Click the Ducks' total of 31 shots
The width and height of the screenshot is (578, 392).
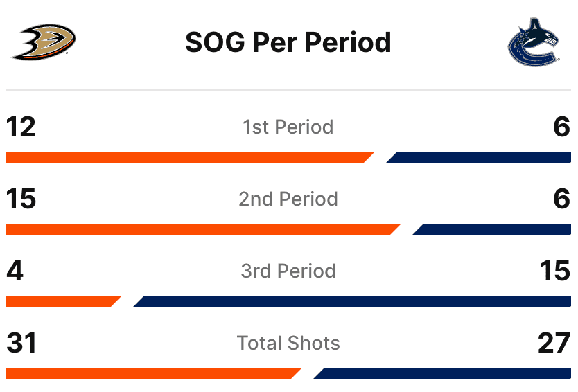[x=21, y=344]
